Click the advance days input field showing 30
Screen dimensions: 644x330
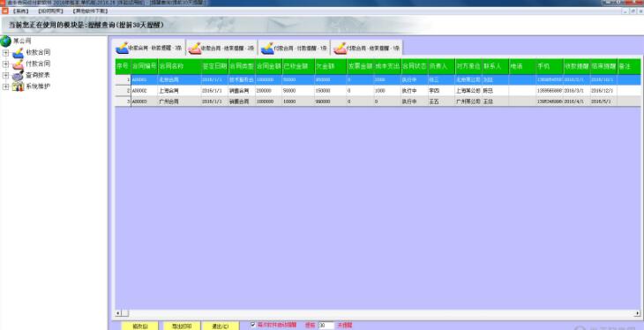click(326, 325)
